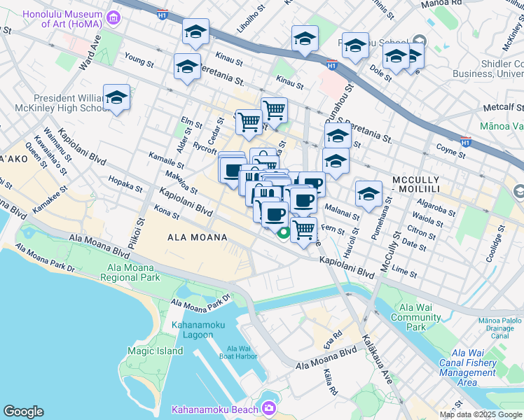Image resolution: width=524 pixels, height=420 pixels.
Task: Click the Kahanamoku Lagoon label
Action: [x=198, y=330]
